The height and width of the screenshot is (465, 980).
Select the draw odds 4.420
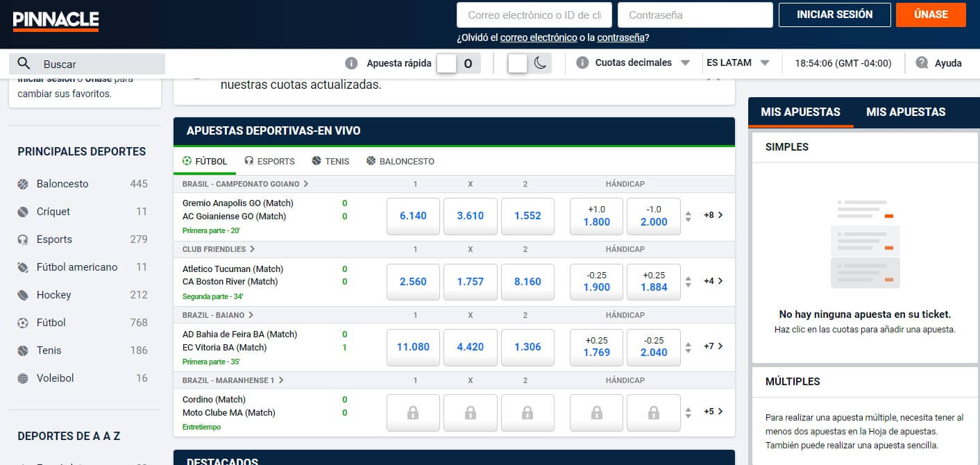pyautogui.click(x=471, y=347)
